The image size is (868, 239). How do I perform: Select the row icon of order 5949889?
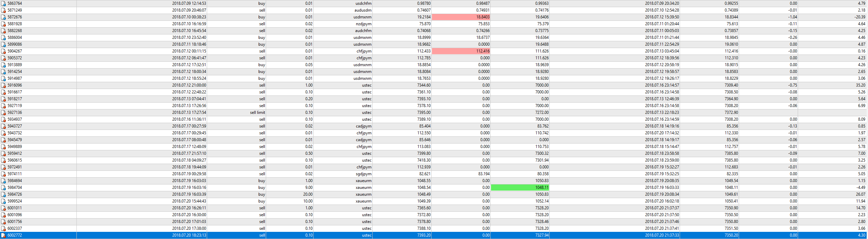[3, 147]
